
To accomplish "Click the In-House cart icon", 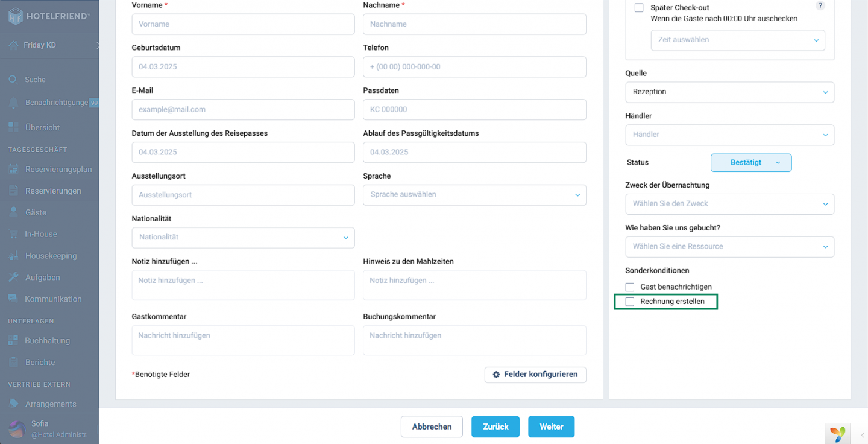I will point(13,234).
